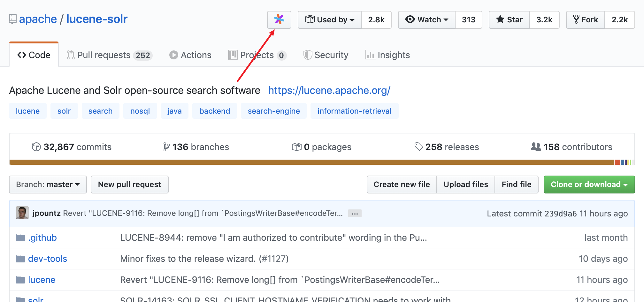Click the colorful asterisk extension button

tap(279, 19)
